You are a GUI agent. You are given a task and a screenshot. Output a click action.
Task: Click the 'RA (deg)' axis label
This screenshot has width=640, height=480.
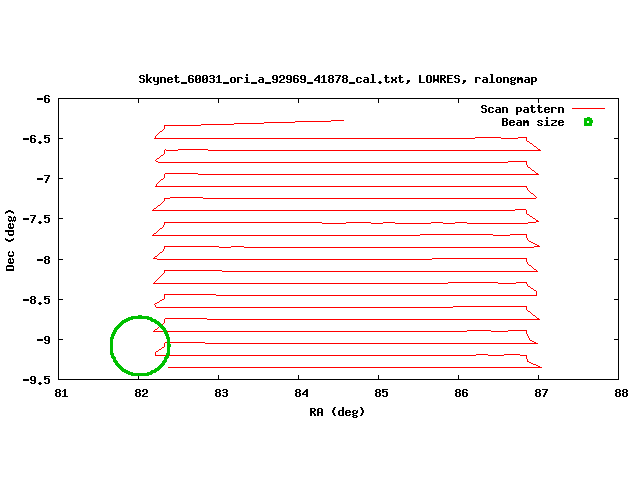(337, 412)
